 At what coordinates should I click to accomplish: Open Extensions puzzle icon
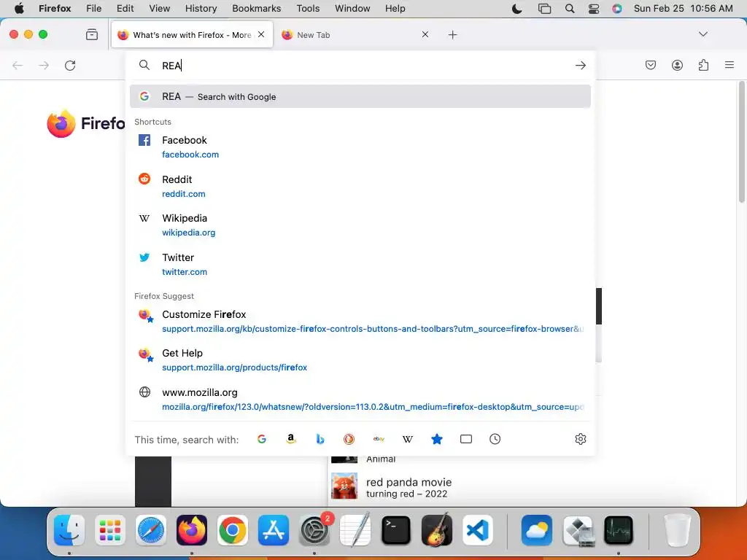click(x=703, y=65)
